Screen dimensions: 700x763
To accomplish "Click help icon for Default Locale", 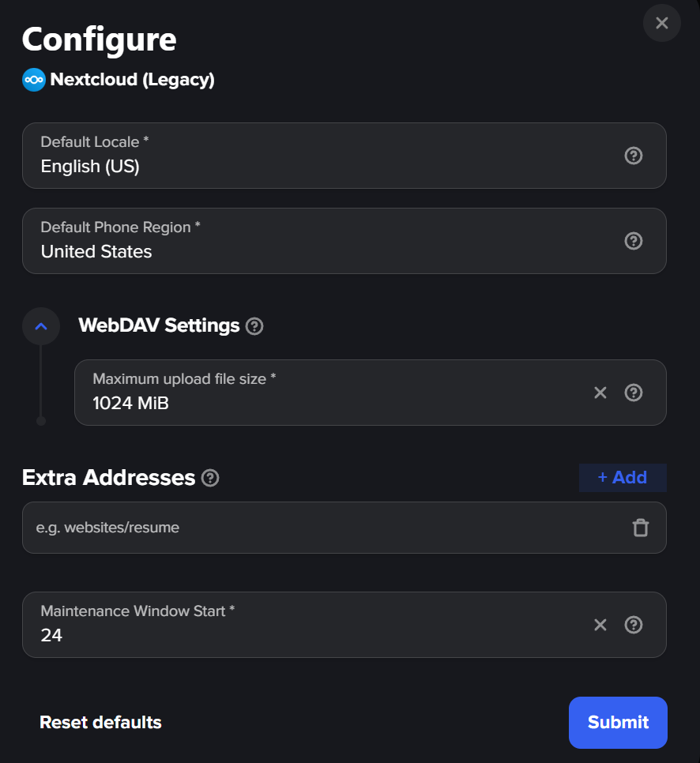I will [633, 156].
